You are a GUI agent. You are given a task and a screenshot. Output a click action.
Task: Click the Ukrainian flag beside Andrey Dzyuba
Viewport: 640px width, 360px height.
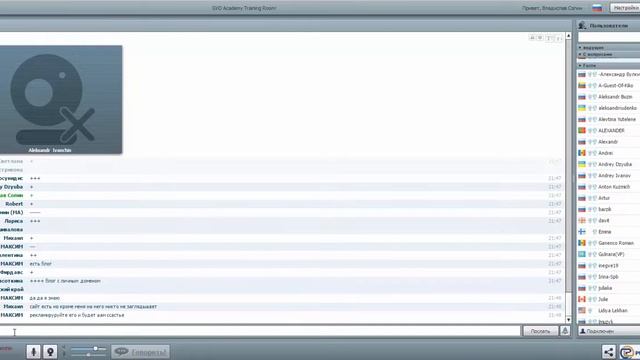coord(582,164)
